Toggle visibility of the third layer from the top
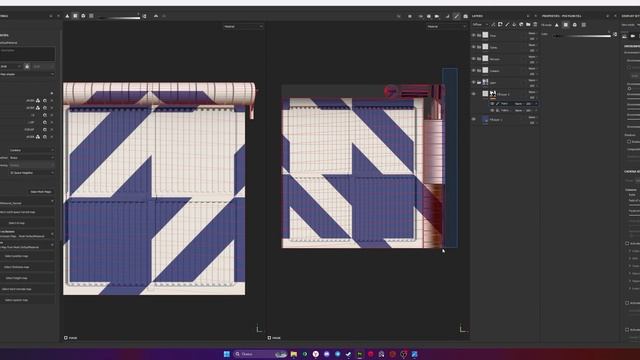The width and height of the screenshot is (640, 360). (x=474, y=59)
